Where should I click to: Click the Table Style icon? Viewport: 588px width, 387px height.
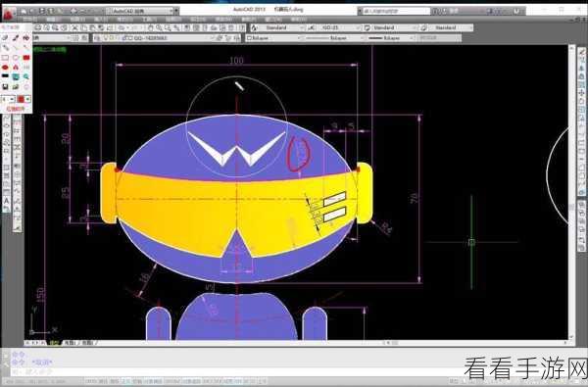(367, 27)
